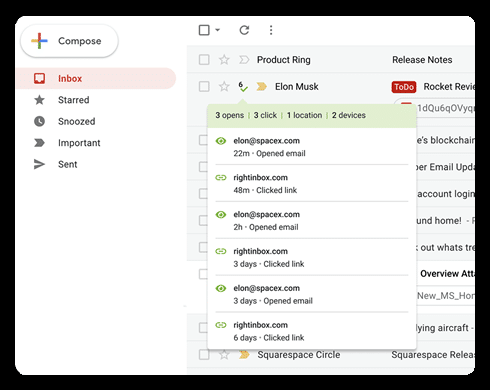Select the 2h Opened email entry
The image size is (490, 390).
point(312,221)
